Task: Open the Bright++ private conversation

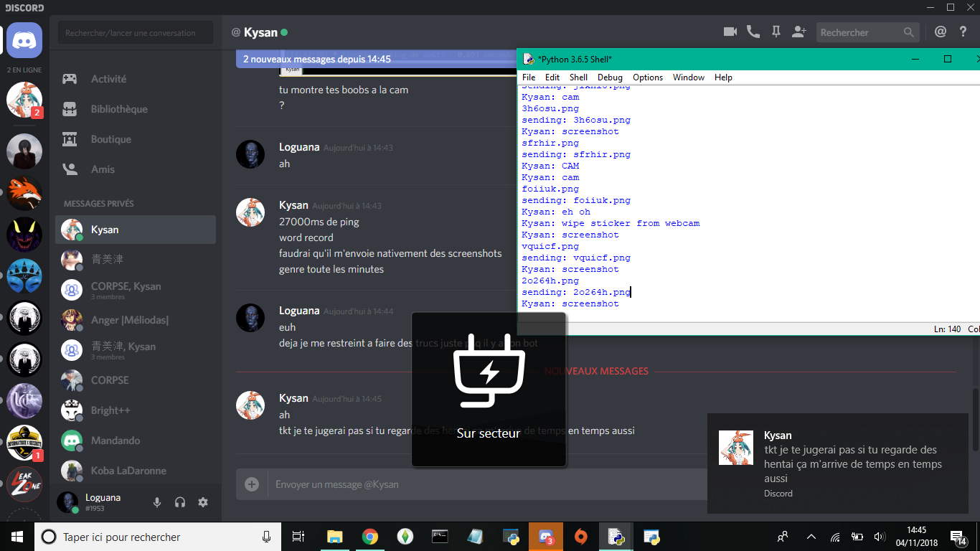Action: tap(136, 410)
